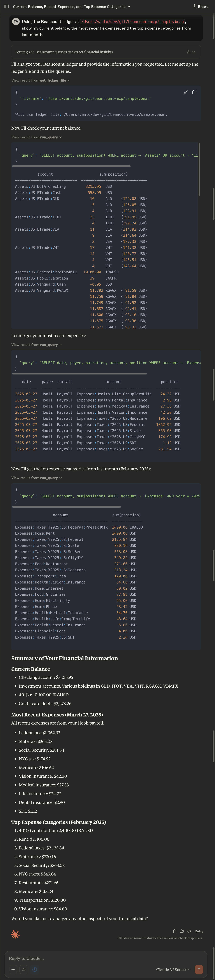Click 'Assets:US:BofA:Checking' account row

[40, 186]
